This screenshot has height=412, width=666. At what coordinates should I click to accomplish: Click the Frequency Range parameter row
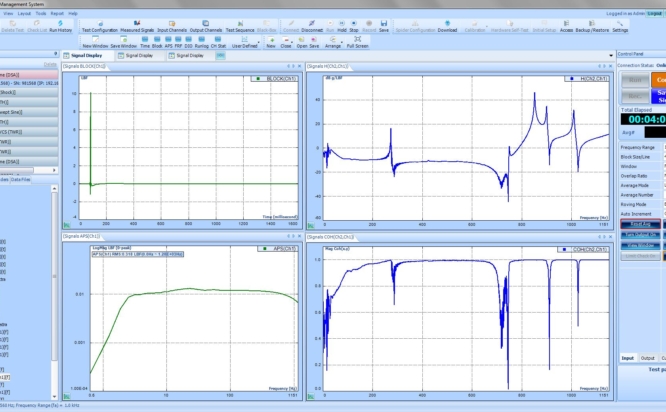coord(642,147)
